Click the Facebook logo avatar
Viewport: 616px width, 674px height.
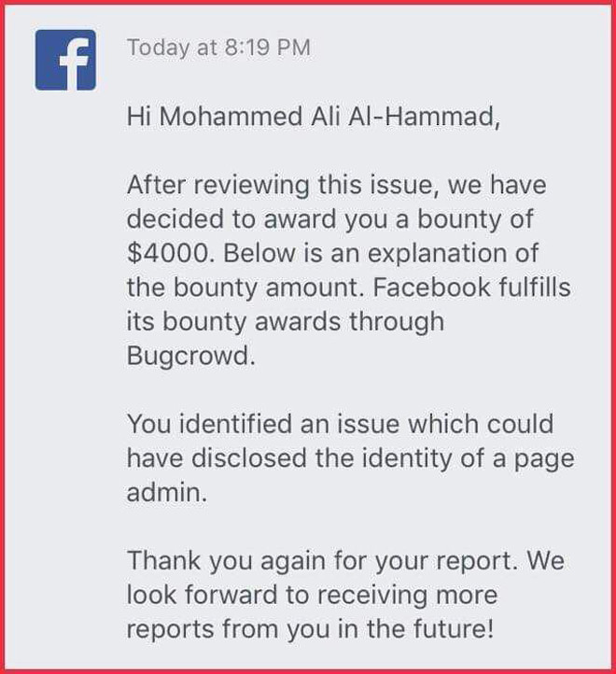tap(65, 60)
